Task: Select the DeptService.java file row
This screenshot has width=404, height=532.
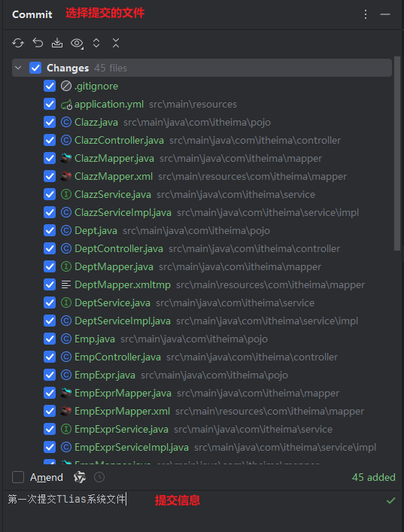Action: [202, 302]
